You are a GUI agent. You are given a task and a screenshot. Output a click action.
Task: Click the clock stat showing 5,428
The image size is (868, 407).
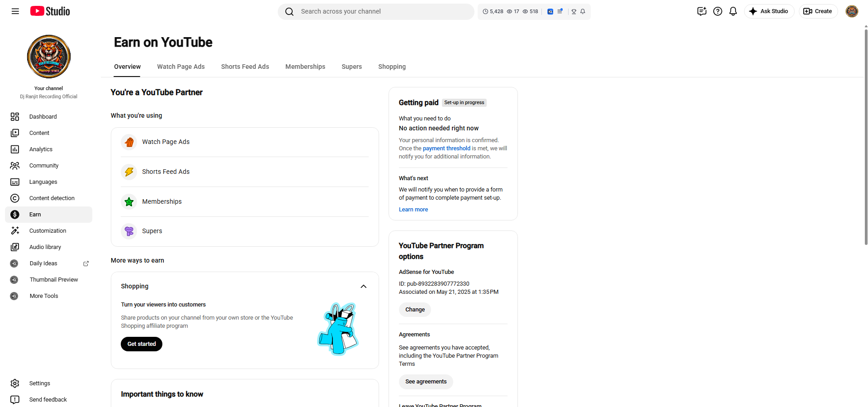pyautogui.click(x=493, y=12)
